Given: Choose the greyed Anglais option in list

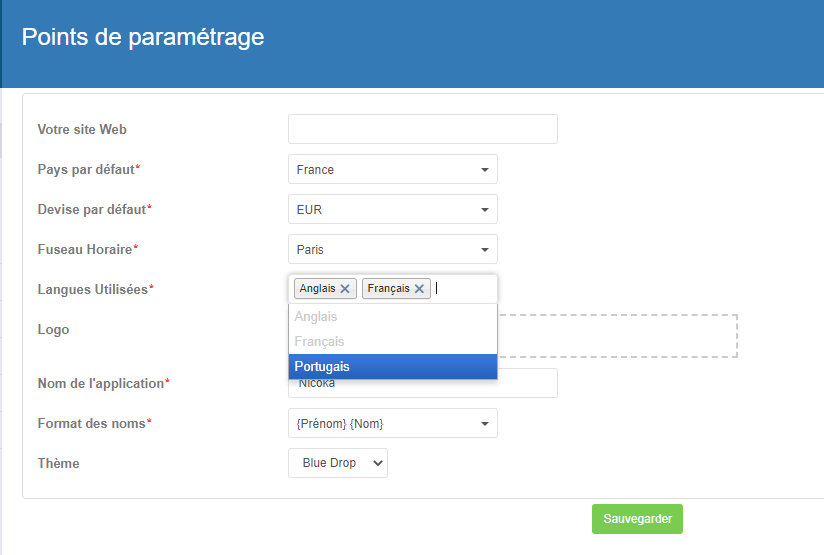Looking at the screenshot, I should tap(393, 316).
